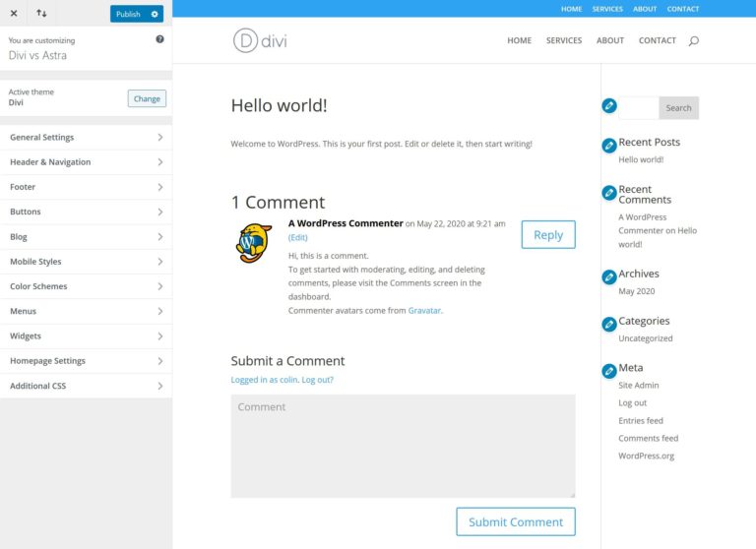Expand Color Schemes panel
The height and width of the screenshot is (549, 756).
[x=86, y=286]
